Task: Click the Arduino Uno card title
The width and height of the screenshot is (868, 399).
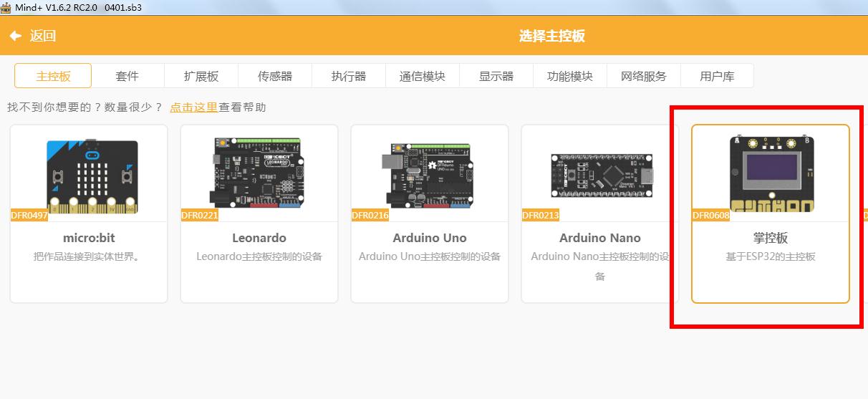Action: coord(430,238)
